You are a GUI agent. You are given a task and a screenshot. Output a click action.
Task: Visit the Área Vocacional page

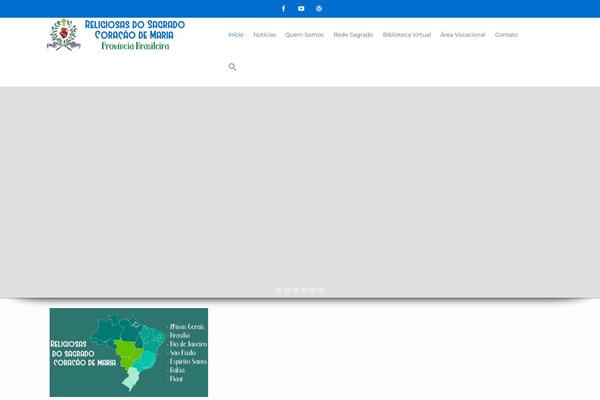[463, 35]
